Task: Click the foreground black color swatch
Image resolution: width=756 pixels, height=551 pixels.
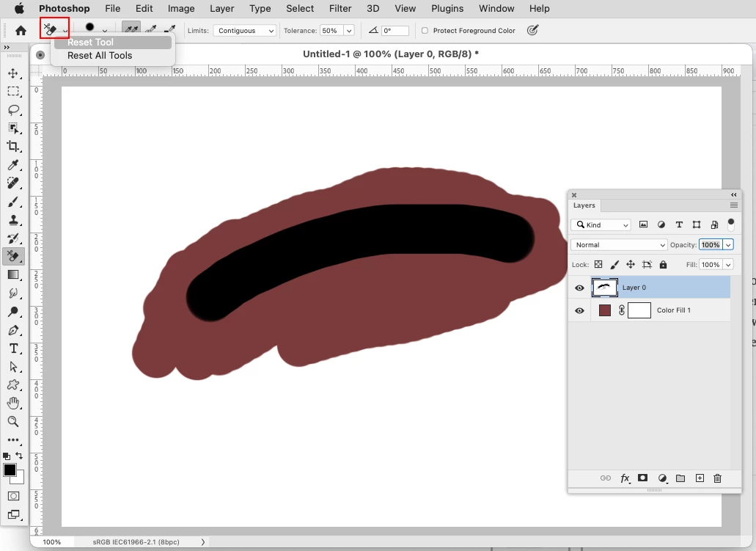Action: pyautogui.click(x=9, y=470)
